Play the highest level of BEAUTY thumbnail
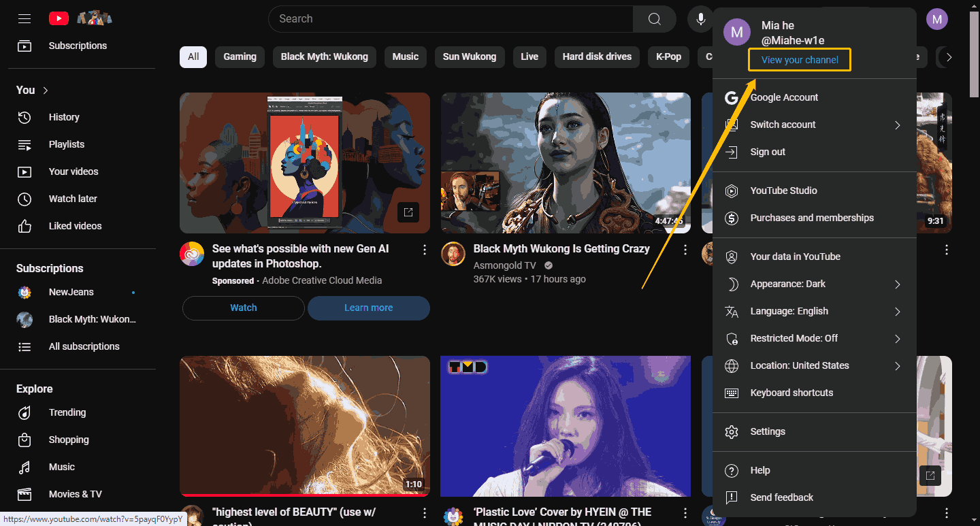 click(x=305, y=426)
